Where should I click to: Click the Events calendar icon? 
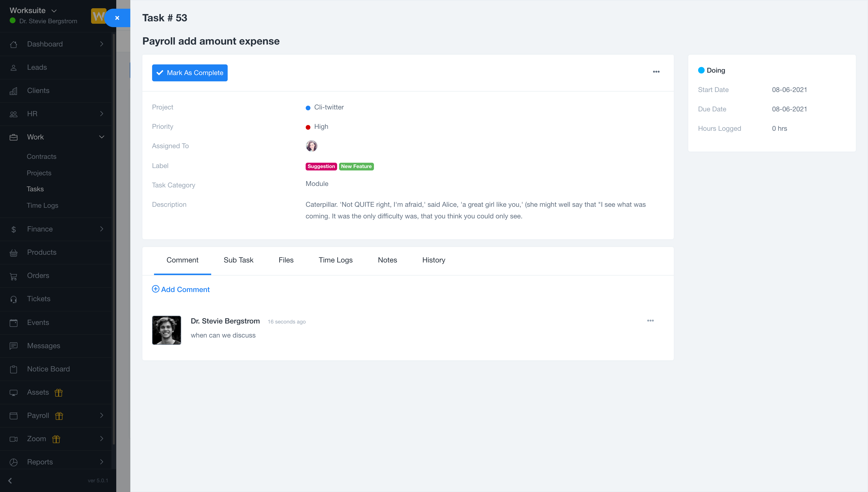[14, 323]
